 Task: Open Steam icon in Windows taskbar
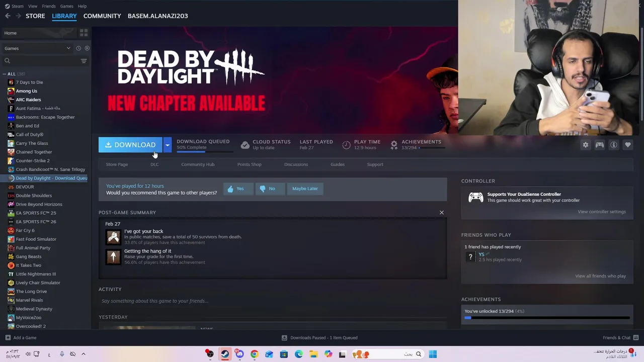pyautogui.click(x=225, y=354)
